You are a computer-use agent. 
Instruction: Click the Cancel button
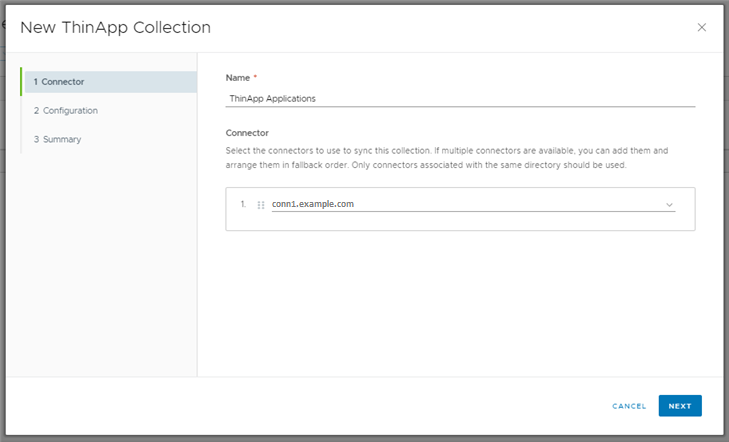click(x=629, y=406)
